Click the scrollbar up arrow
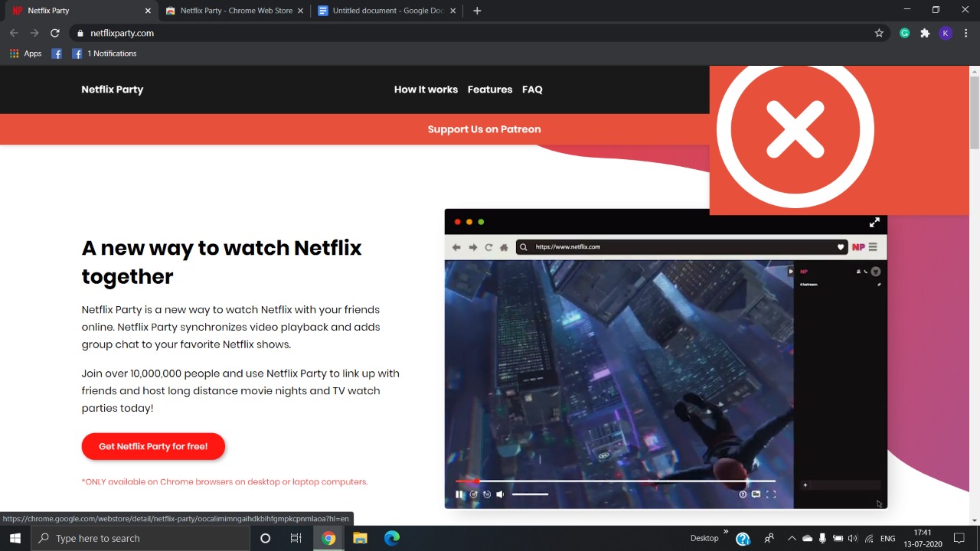The height and width of the screenshot is (551, 980). point(974,71)
